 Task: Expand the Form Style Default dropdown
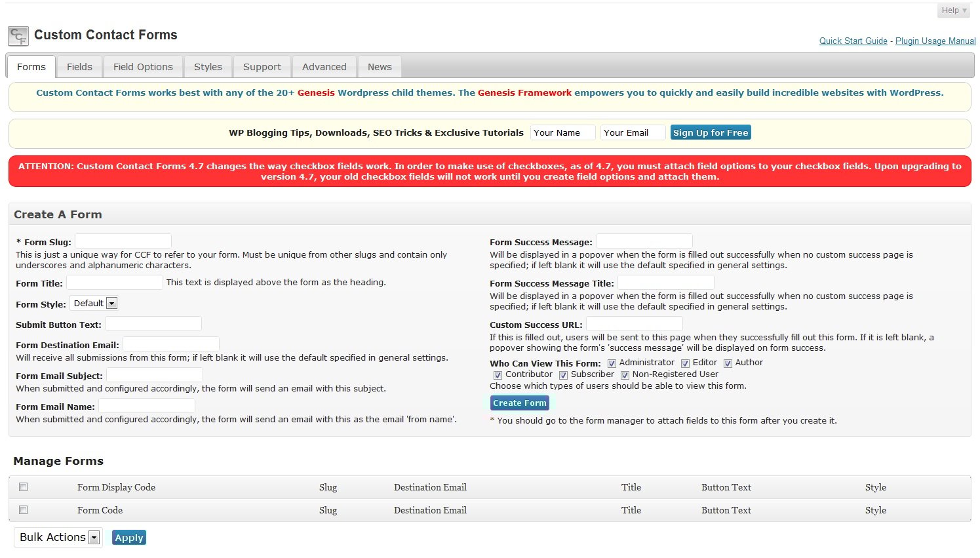pyautogui.click(x=94, y=303)
